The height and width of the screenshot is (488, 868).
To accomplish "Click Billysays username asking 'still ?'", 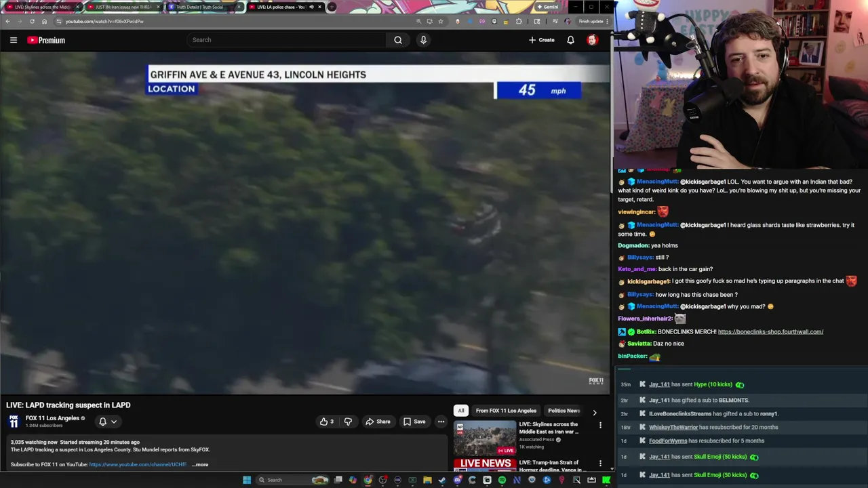I will pyautogui.click(x=640, y=258).
